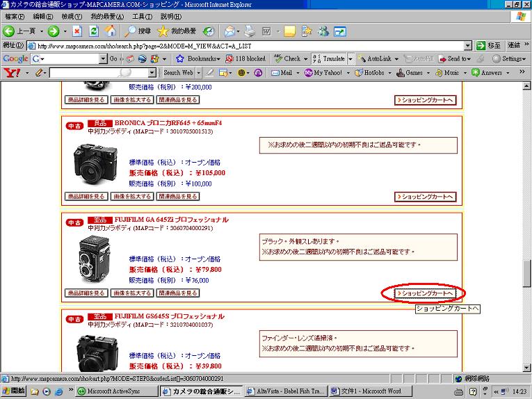532x399 pixels.
Task: Open the FUJIFILM GS645S product title link
Action: click(169, 316)
